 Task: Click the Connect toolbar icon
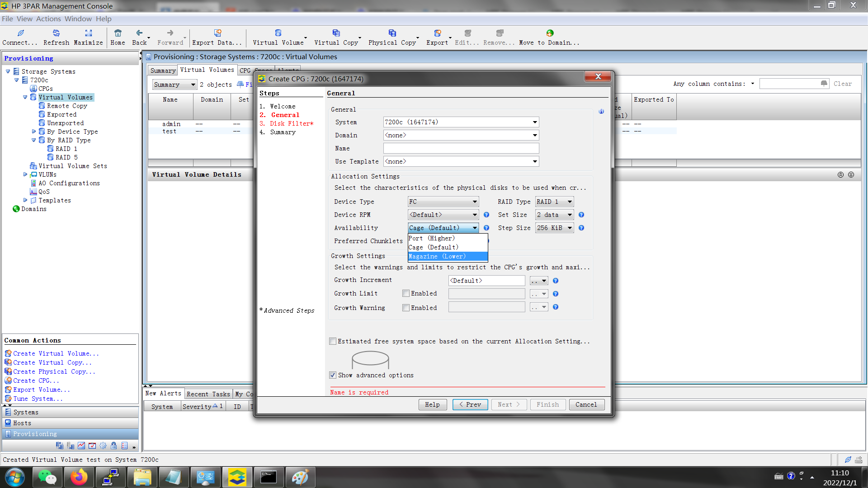click(x=20, y=33)
